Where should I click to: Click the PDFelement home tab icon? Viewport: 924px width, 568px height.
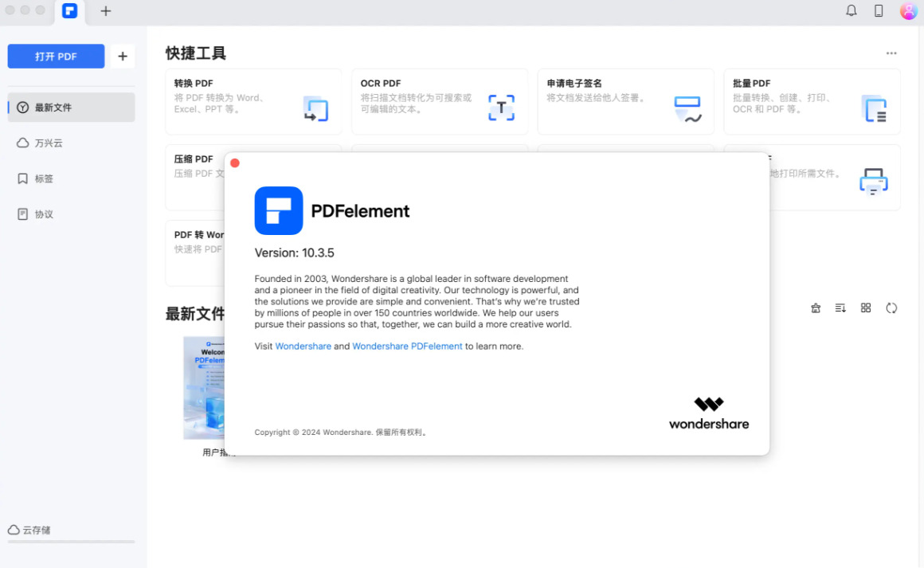pos(69,10)
